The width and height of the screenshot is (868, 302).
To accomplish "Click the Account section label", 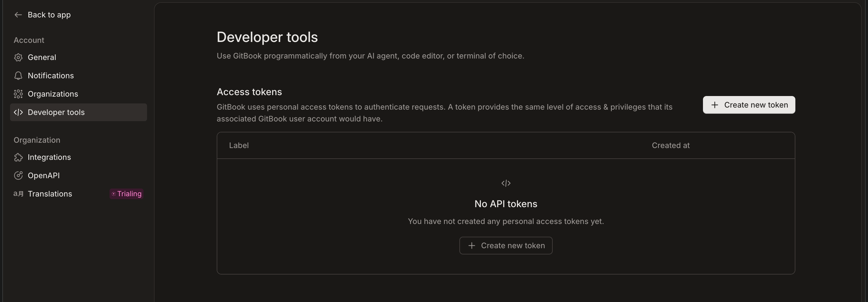I will coord(29,40).
